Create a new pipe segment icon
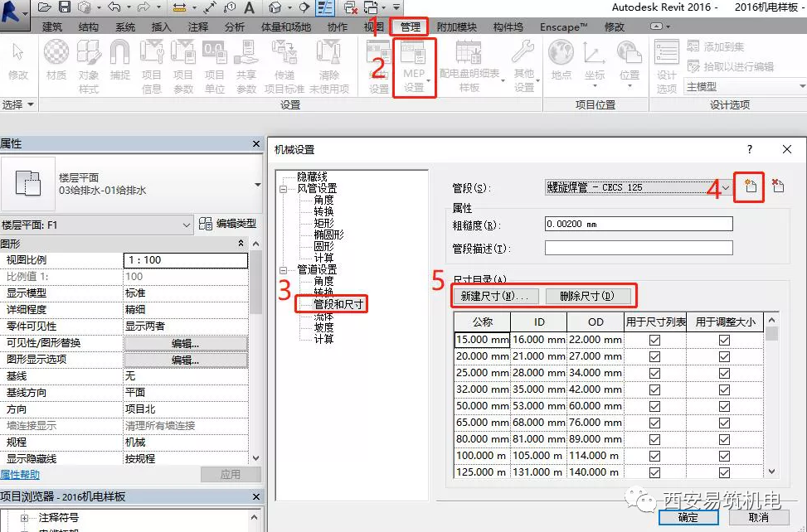Image resolution: width=807 pixels, height=532 pixels. (750, 186)
